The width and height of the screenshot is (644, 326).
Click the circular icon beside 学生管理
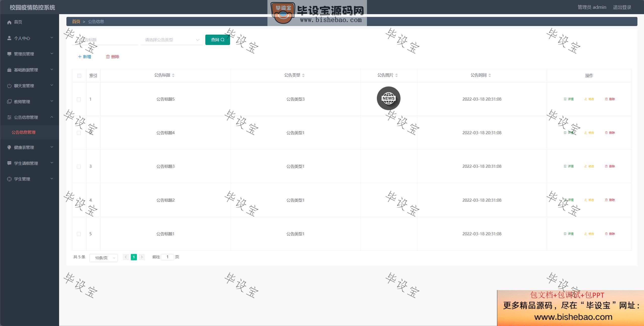[x=9, y=179]
